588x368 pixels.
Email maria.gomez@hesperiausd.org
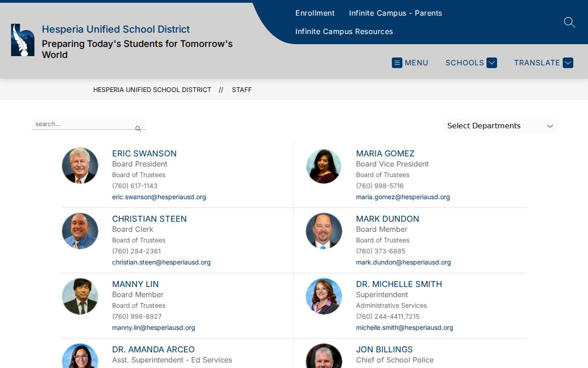click(403, 197)
